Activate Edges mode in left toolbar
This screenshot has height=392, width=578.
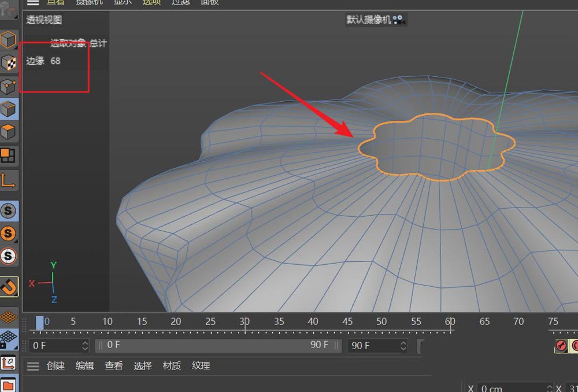click(x=9, y=109)
